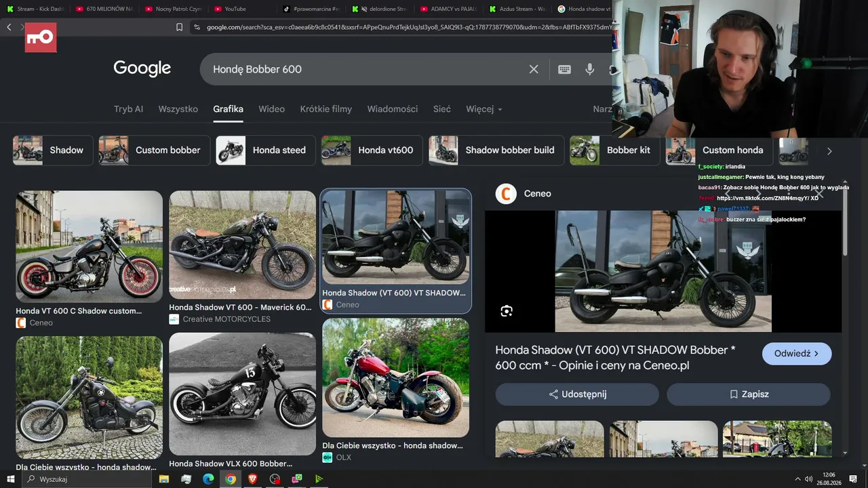
Task: Open the Ceneo source logo in preview panel
Action: [x=506, y=194]
